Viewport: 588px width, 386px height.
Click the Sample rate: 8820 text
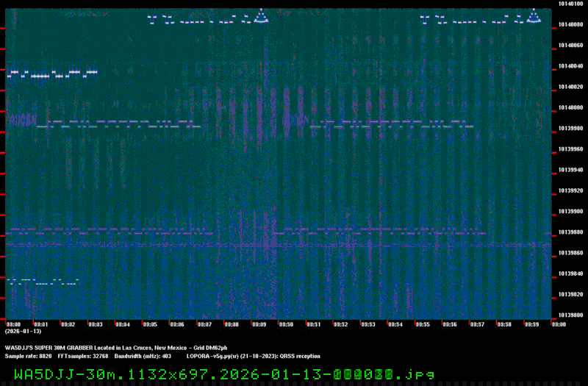pyautogui.click(x=28, y=356)
